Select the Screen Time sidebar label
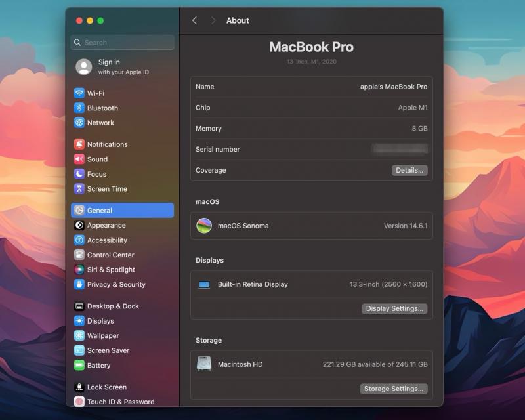Screen dimensions: 525x420 [x=107, y=189]
